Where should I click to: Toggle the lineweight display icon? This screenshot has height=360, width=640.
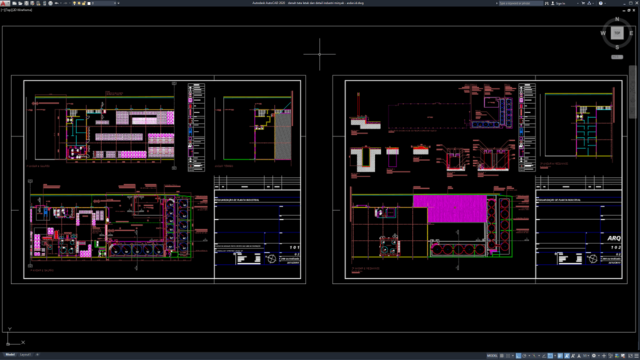tap(560, 356)
